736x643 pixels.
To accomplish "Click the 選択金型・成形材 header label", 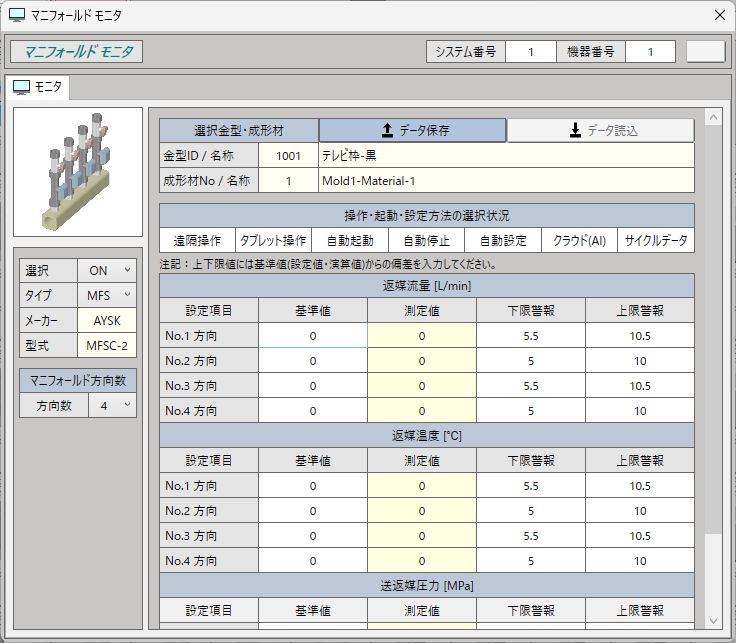I will pos(239,130).
